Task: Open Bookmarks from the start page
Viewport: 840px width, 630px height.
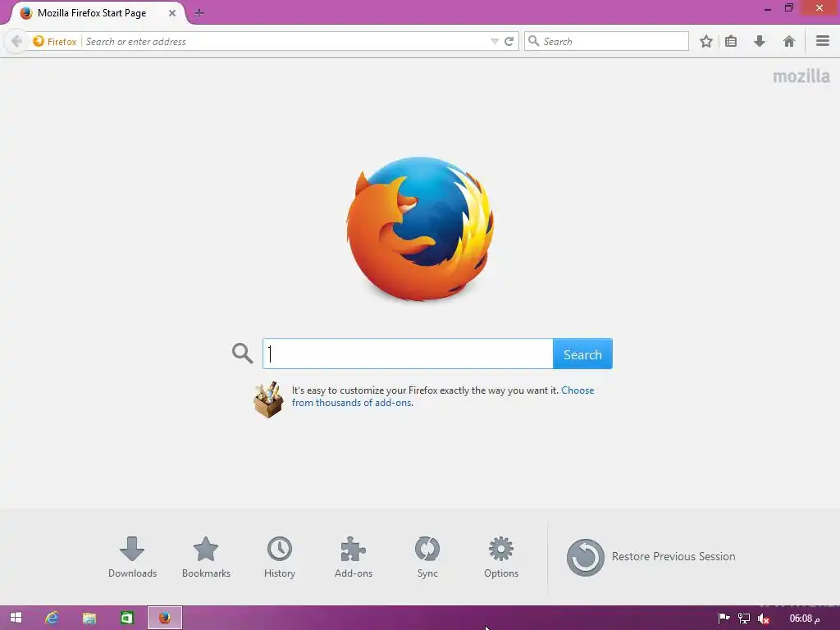Action: coord(206,557)
